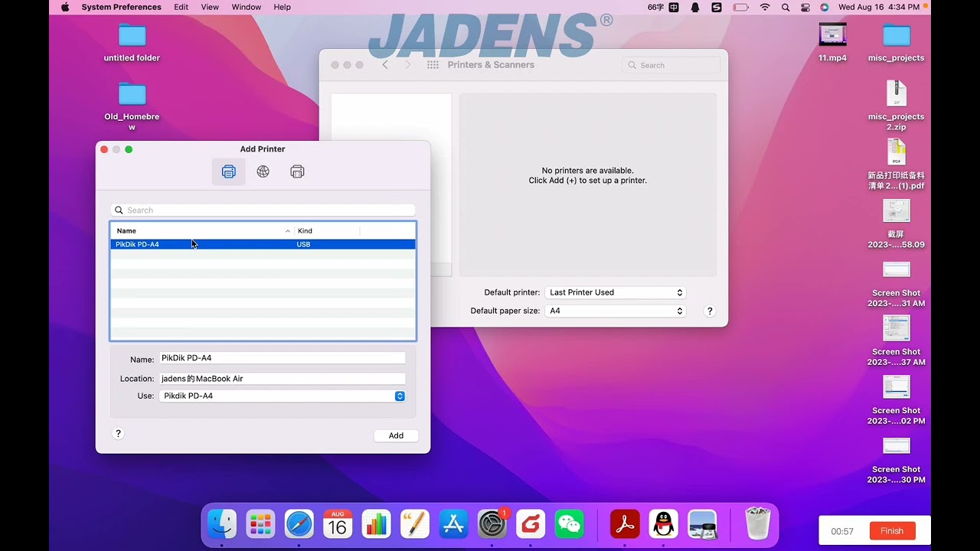Go back in Printers & Scanners window
Viewport: 980px width, 551px height.
click(x=385, y=65)
